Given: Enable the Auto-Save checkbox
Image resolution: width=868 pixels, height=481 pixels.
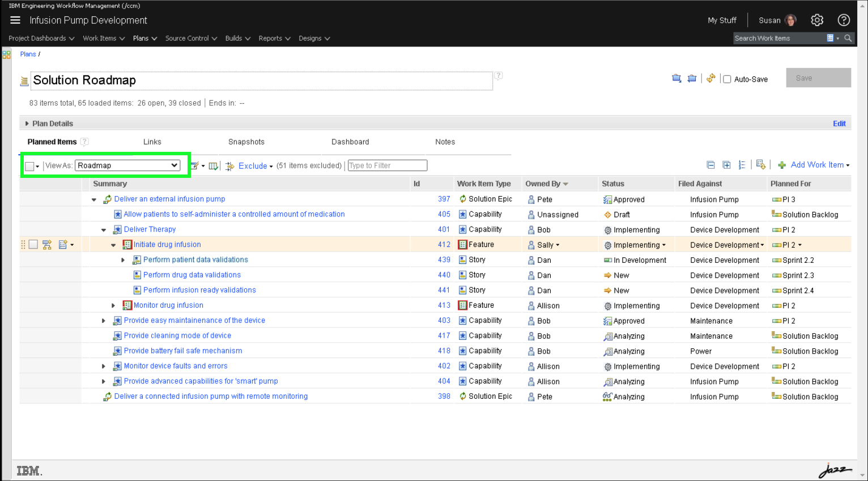Looking at the screenshot, I should pos(727,79).
